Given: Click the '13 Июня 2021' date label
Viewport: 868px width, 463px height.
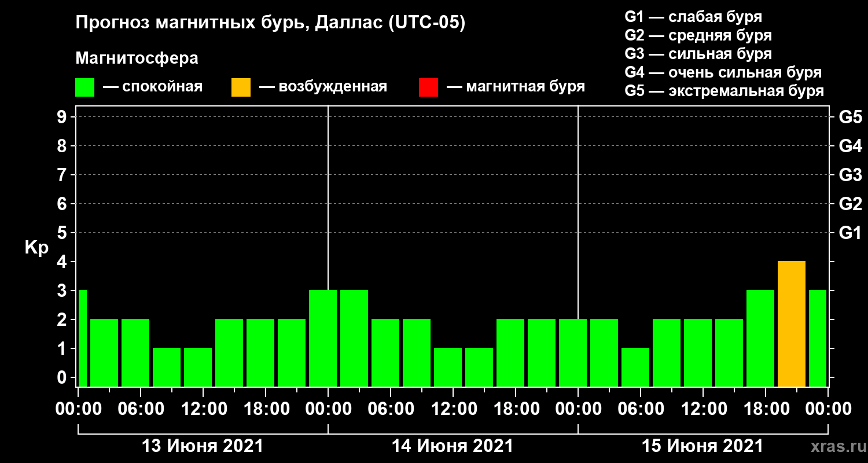Looking at the screenshot, I should pyautogui.click(x=203, y=446).
